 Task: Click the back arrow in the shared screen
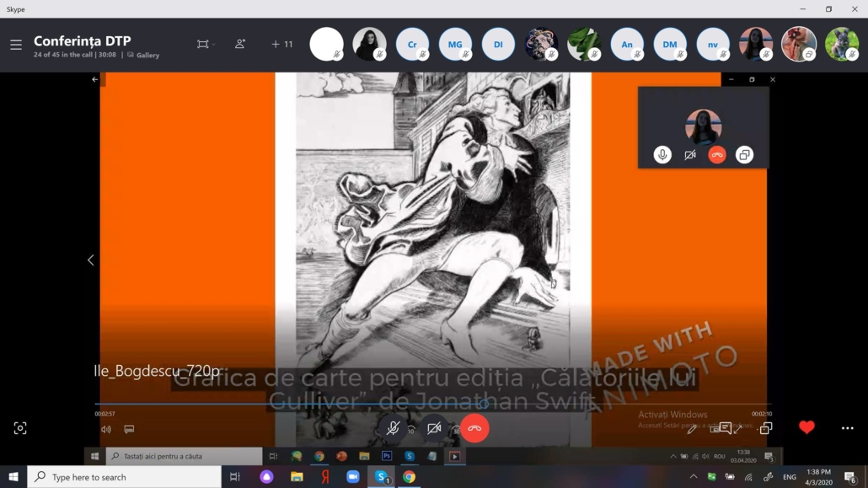[x=94, y=79]
